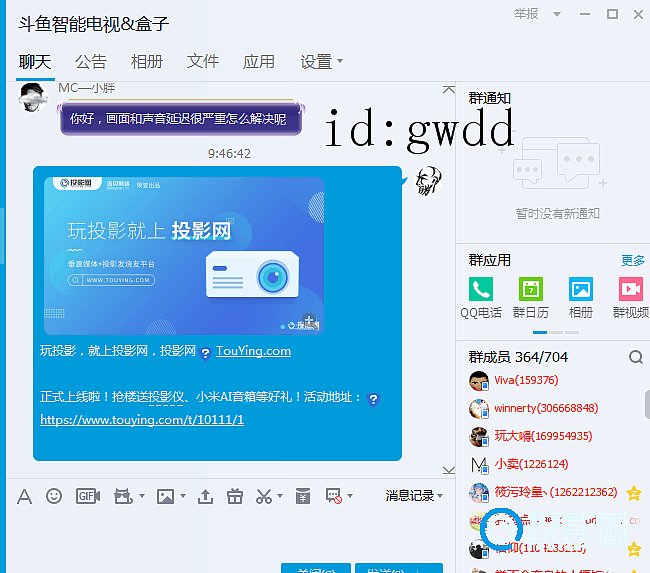Screen dimensions: 650x573
Task: Click the red envelope yen icon
Action: coord(303,496)
